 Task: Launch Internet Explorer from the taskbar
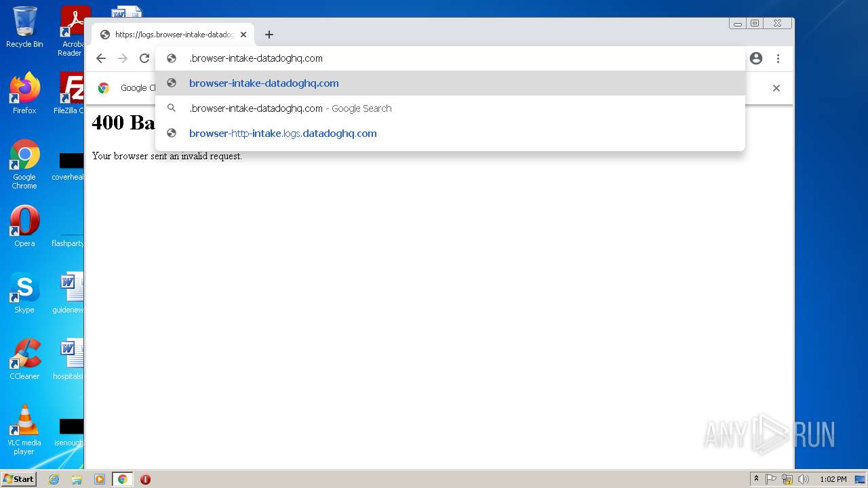click(x=54, y=479)
